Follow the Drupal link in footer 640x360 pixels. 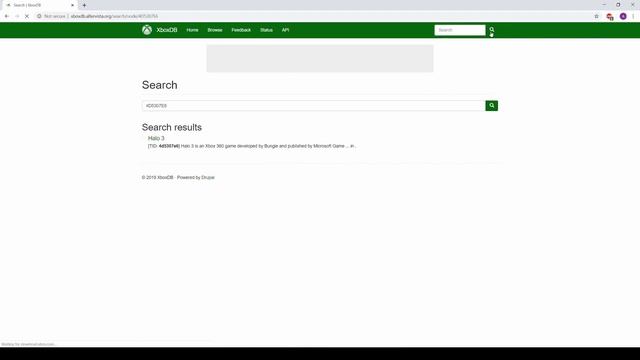pyautogui.click(x=208, y=178)
